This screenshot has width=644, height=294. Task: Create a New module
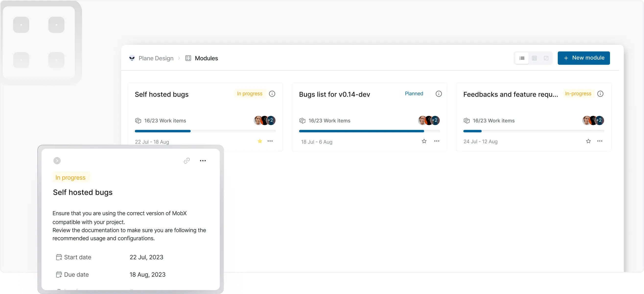click(584, 58)
